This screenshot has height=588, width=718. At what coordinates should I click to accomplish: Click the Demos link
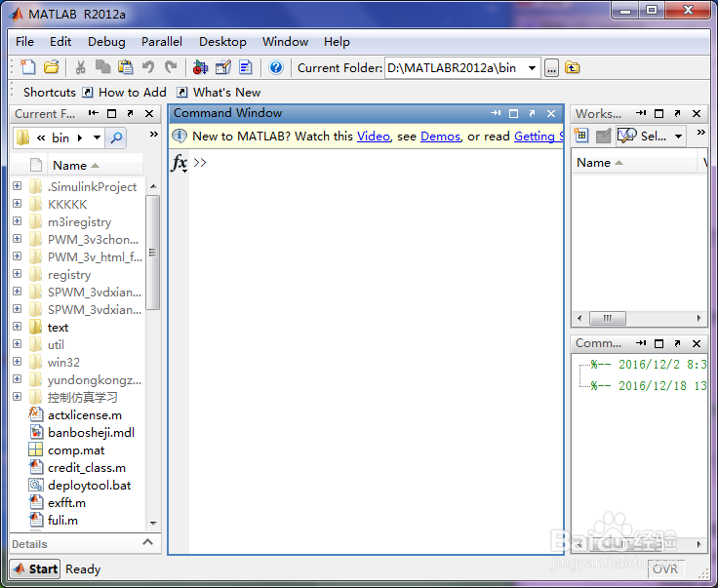441,137
